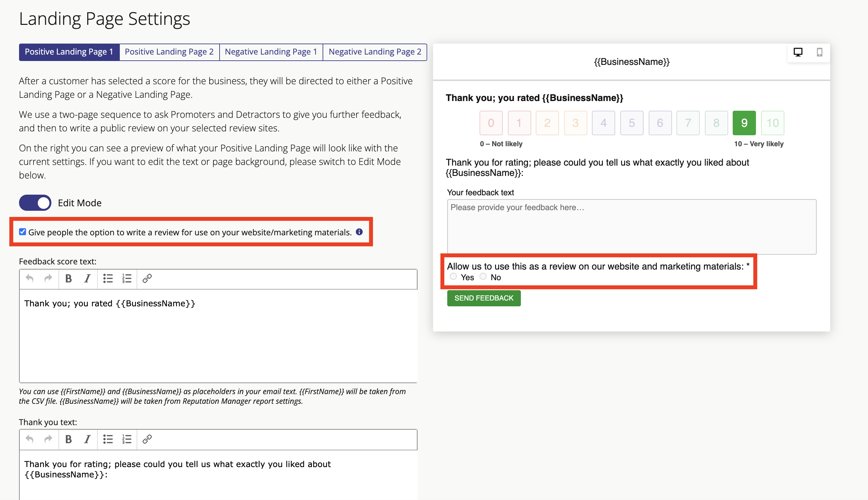This screenshot has width=868, height=500.
Task: Switch to Positive Landing Page 2 tab
Action: [x=169, y=52]
